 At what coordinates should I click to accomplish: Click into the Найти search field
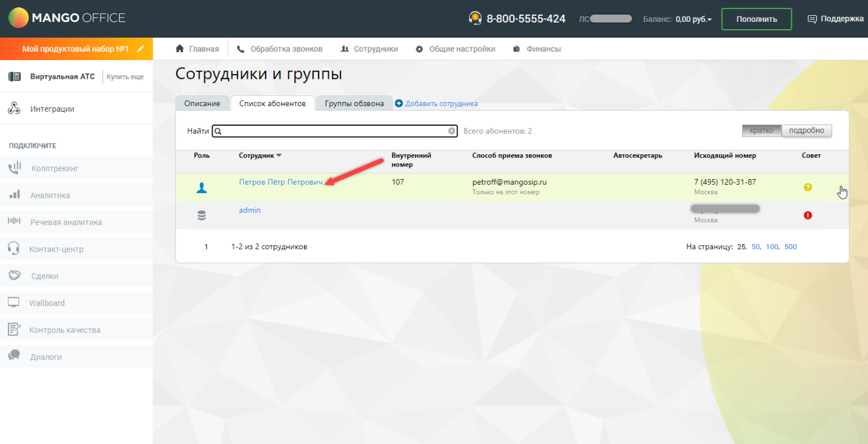334,131
